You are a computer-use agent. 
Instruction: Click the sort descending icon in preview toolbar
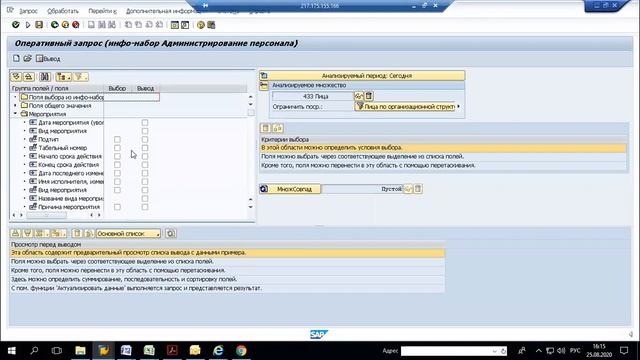tap(27, 233)
